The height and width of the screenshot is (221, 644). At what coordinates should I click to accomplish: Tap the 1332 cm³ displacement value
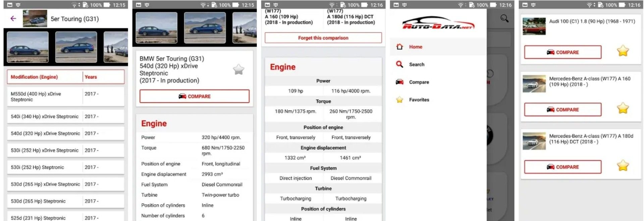pos(295,158)
